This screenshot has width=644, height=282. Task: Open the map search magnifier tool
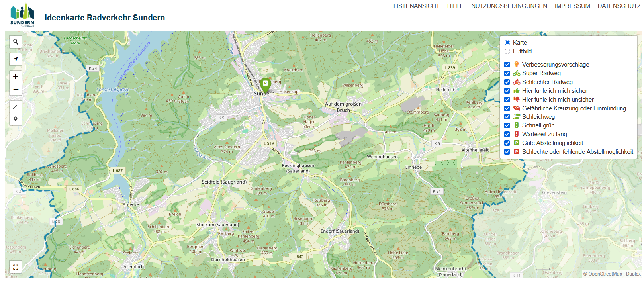[x=16, y=41]
